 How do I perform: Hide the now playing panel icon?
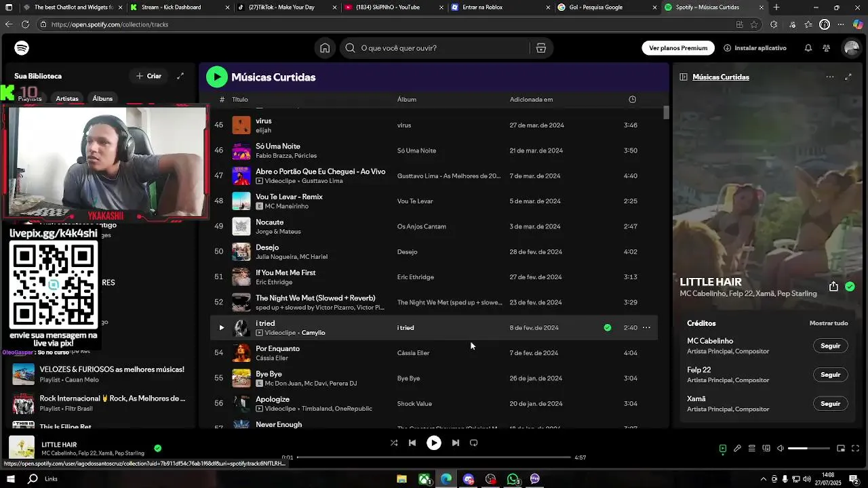[x=684, y=77]
